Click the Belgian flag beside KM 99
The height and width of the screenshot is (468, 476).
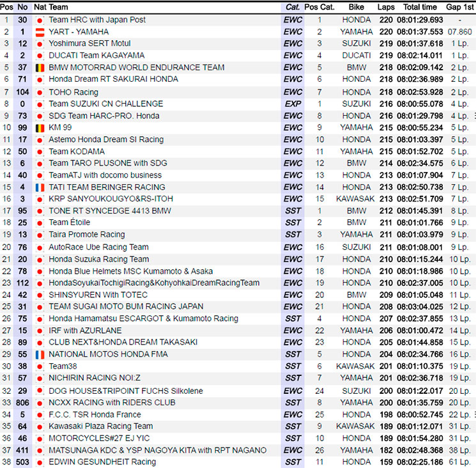[x=40, y=128]
